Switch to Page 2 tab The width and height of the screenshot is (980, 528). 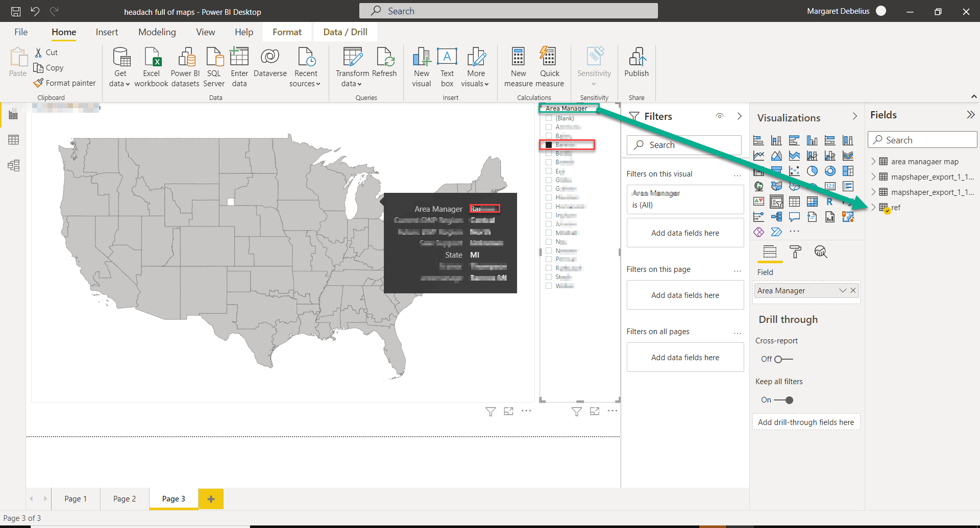coord(125,499)
